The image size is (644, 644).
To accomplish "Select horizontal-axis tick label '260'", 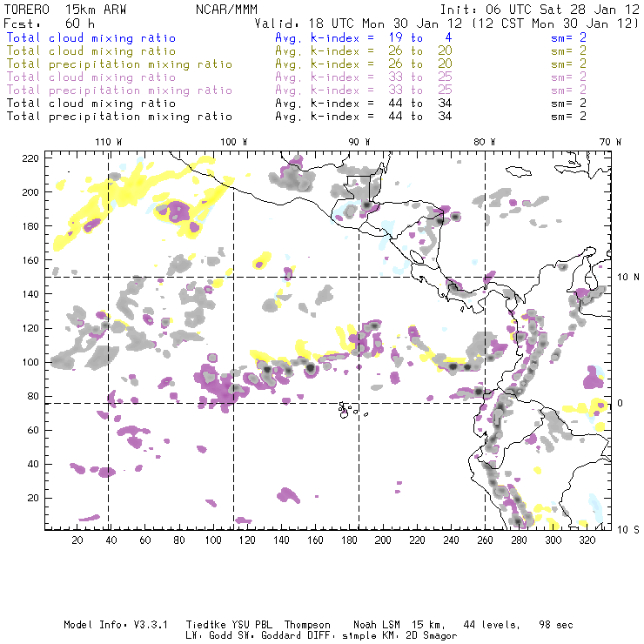I will click(485, 540).
